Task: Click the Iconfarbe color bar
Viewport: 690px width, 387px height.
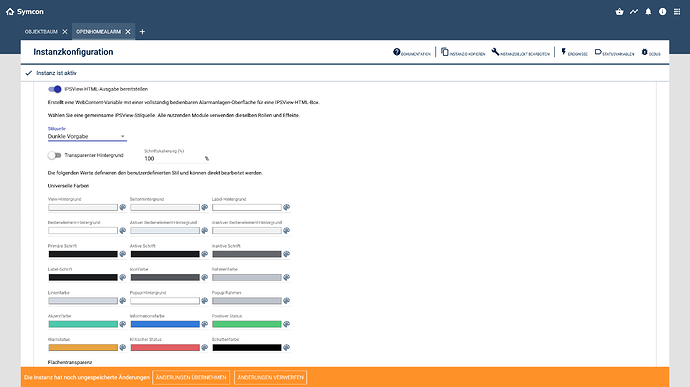Action: tap(165, 277)
